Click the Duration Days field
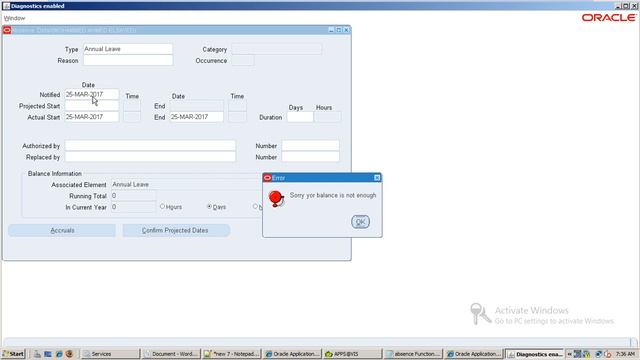Screen dimensions: 640x360 click(x=300, y=117)
